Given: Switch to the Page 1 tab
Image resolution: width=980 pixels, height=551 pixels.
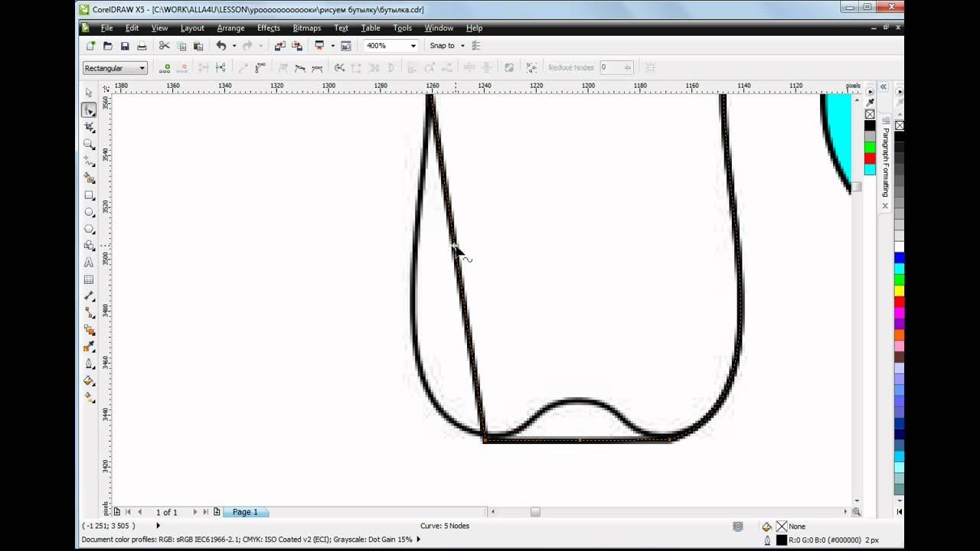Looking at the screenshot, I should point(245,512).
